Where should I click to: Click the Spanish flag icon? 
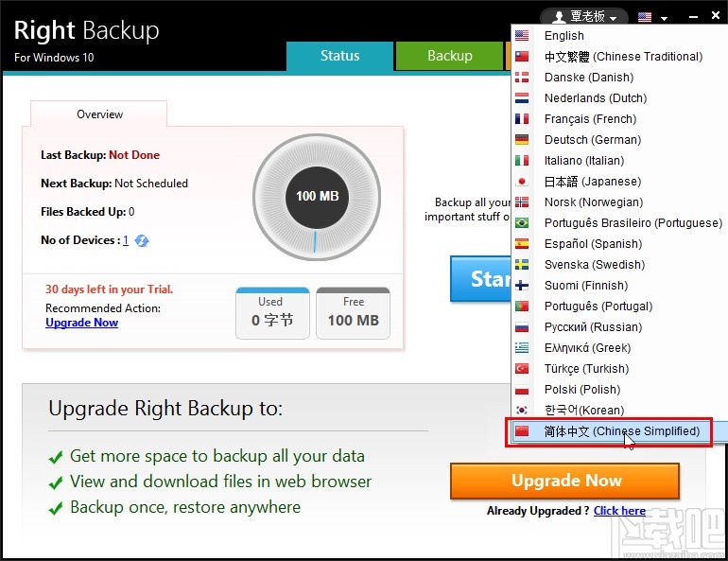tap(522, 244)
